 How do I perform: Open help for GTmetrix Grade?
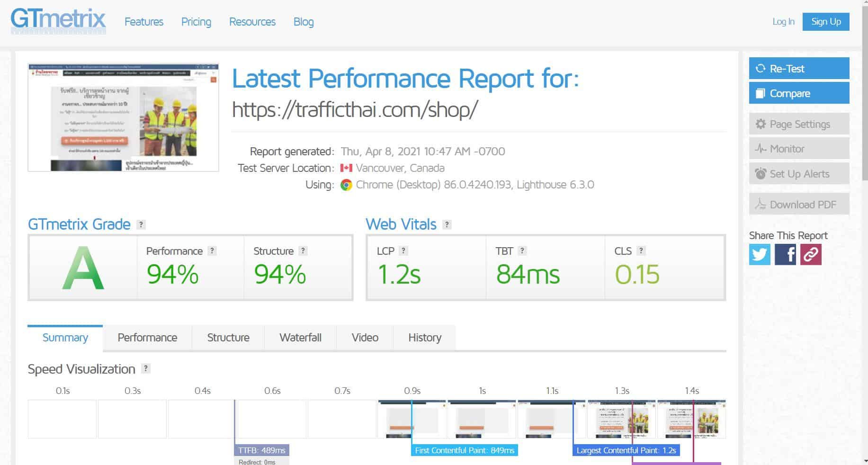(141, 224)
